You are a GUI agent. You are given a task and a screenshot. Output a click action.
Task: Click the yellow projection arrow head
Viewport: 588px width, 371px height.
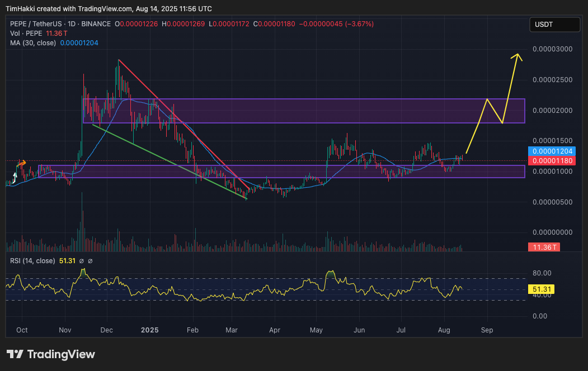tap(518, 56)
